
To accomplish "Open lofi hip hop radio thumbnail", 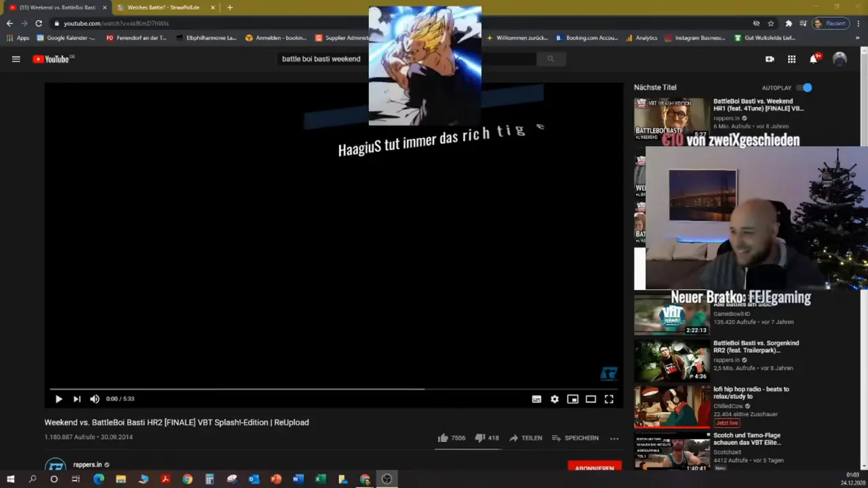I will [x=671, y=407].
